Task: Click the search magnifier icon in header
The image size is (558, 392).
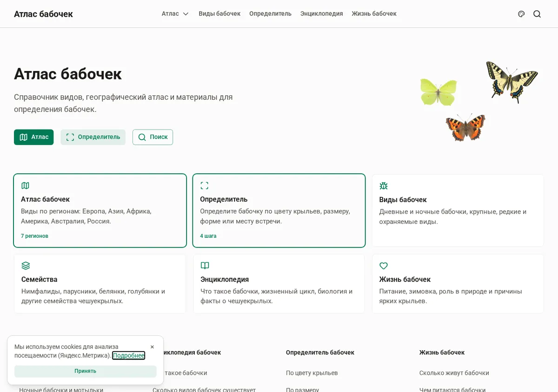Action: pyautogui.click(x=537, y=14)
